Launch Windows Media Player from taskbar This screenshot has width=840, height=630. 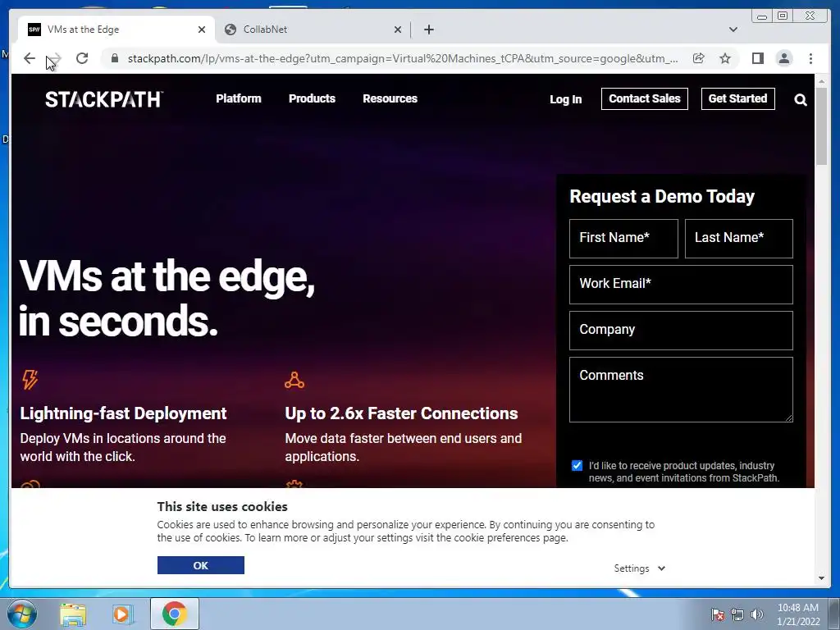tap(122, 614)
